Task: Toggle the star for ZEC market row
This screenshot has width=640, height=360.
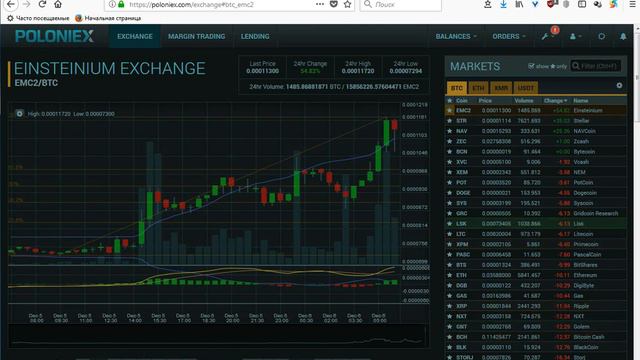Action: click(449, 141)
